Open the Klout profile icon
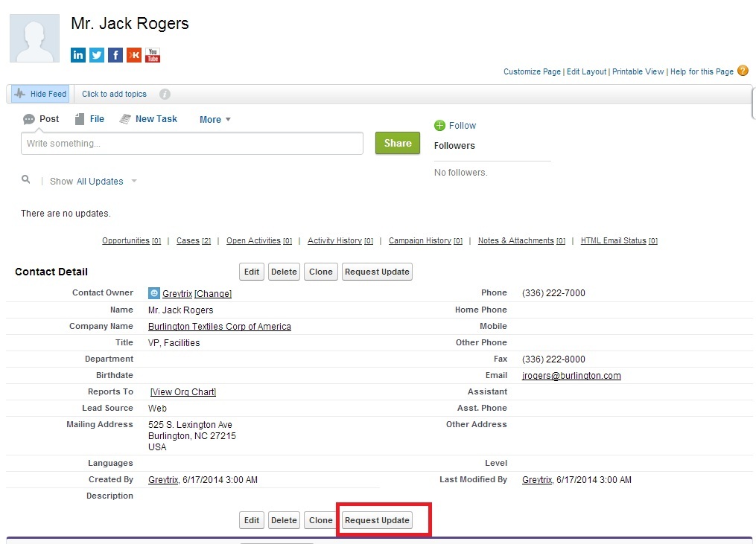This screenshot has height=544, width=756. [x=134, y=55]
